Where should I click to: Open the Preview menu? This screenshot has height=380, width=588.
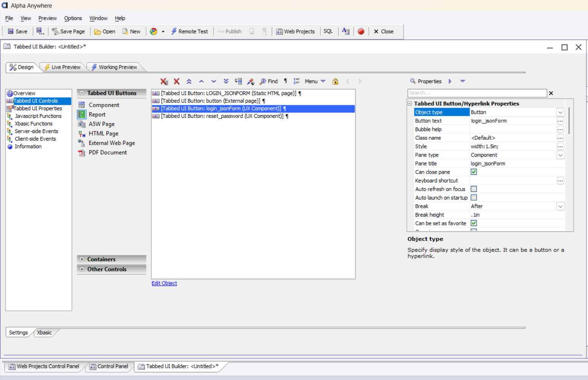48,18
